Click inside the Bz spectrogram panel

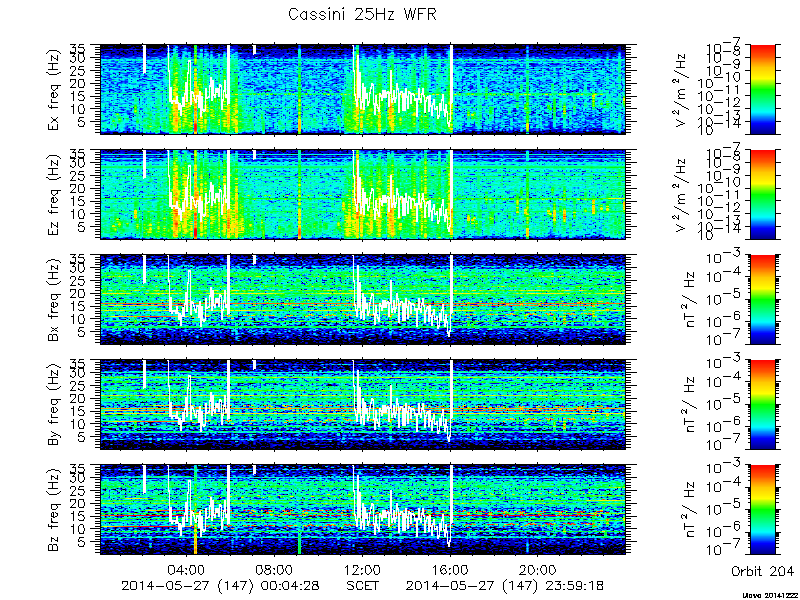tap(363, 509)
